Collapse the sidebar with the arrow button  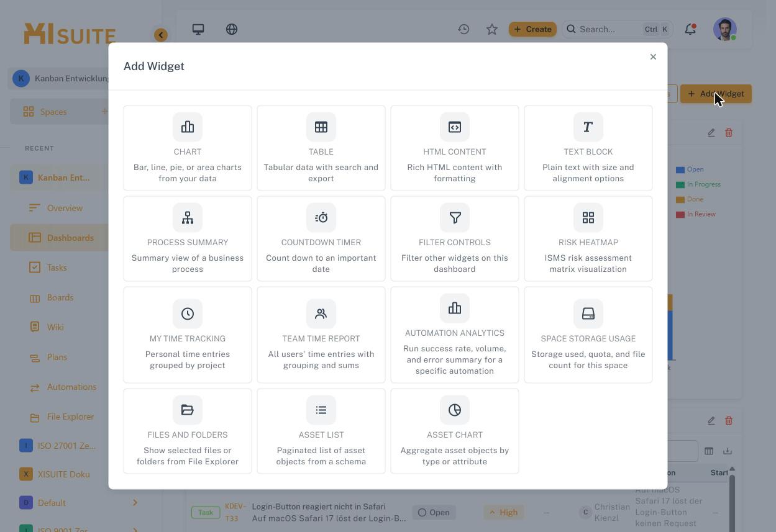pos(161,35)
